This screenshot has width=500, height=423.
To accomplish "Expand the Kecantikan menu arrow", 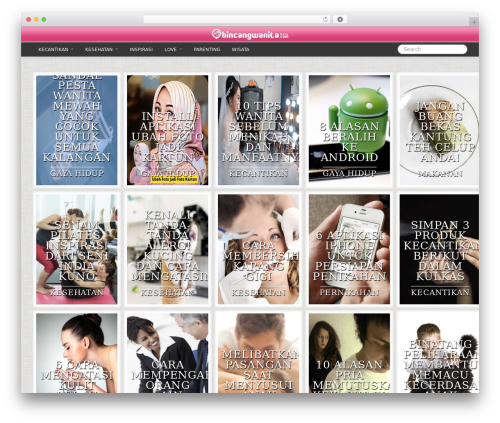I will tap(72, 49).
